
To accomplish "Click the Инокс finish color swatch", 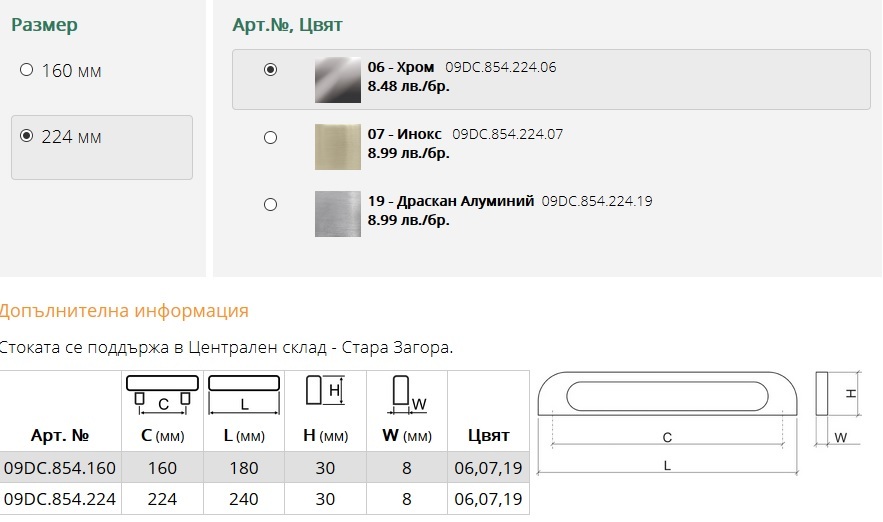I will [x=338, y=147].
